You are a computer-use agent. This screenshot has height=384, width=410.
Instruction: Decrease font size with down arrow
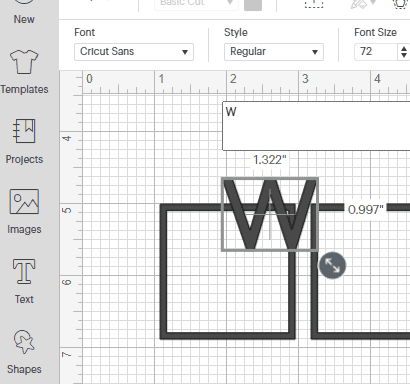pyautogui.click(x=404, y=55)
